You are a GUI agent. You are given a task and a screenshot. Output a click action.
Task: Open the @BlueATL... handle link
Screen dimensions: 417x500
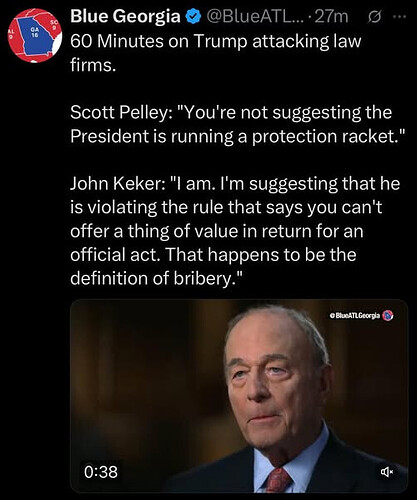click(x=253, y=16)
